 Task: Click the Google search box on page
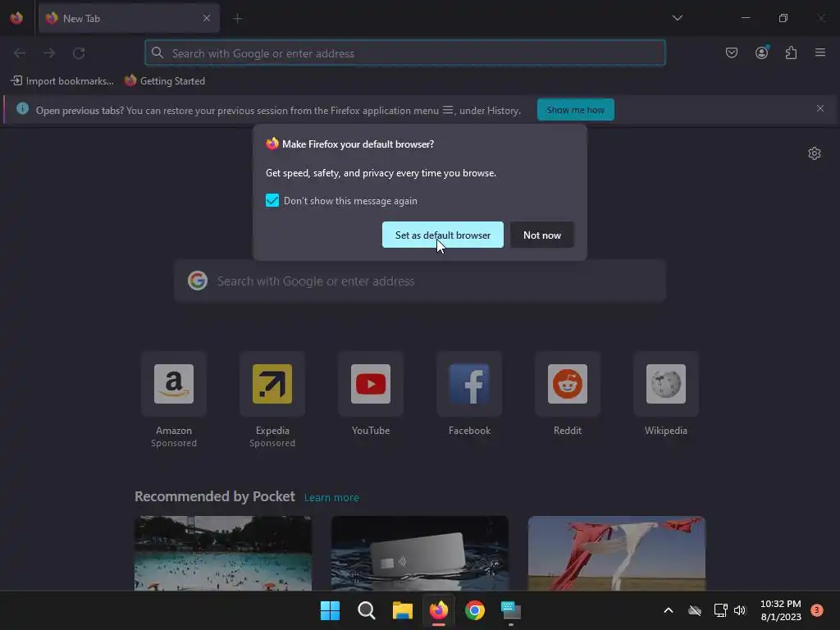pyautogui.click(x=420, y=281)
